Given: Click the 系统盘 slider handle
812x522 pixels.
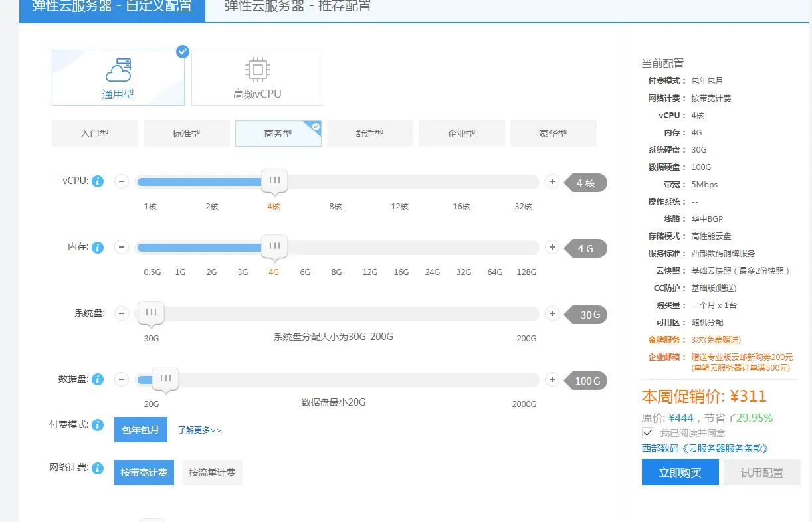Looking at the screenshot, I should click(x=152, y=313).
